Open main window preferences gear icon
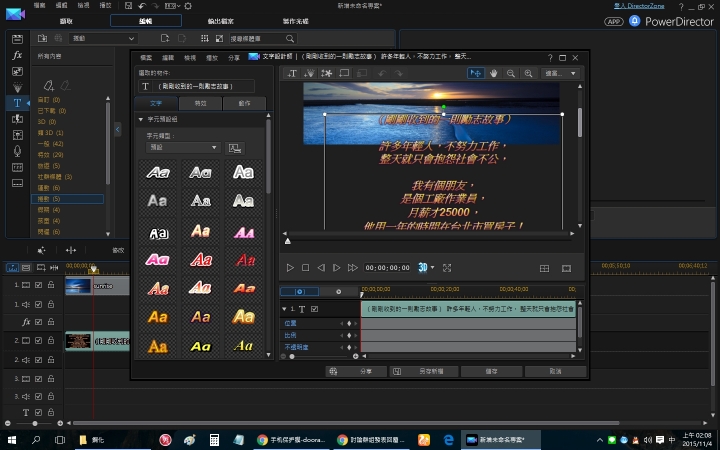Screen dimensions: 720x450 (x=188, y=6)
